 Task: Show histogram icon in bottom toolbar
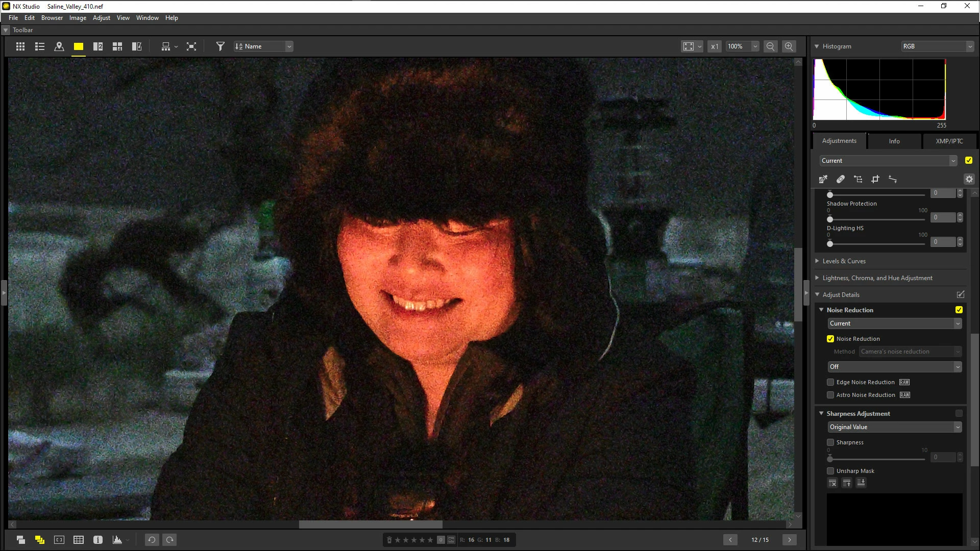(x=117, y=540)
